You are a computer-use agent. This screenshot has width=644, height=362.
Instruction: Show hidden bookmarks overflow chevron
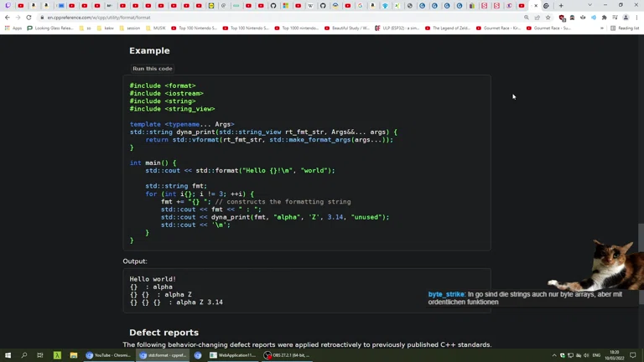[x=602, y=28]
